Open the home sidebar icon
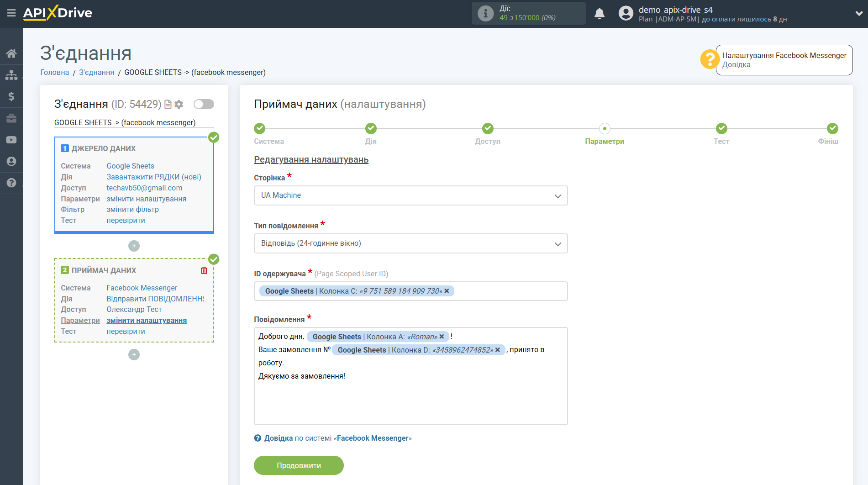Image resolution: width=868 pixels, height=485 pixels. [x=11, y=53]
